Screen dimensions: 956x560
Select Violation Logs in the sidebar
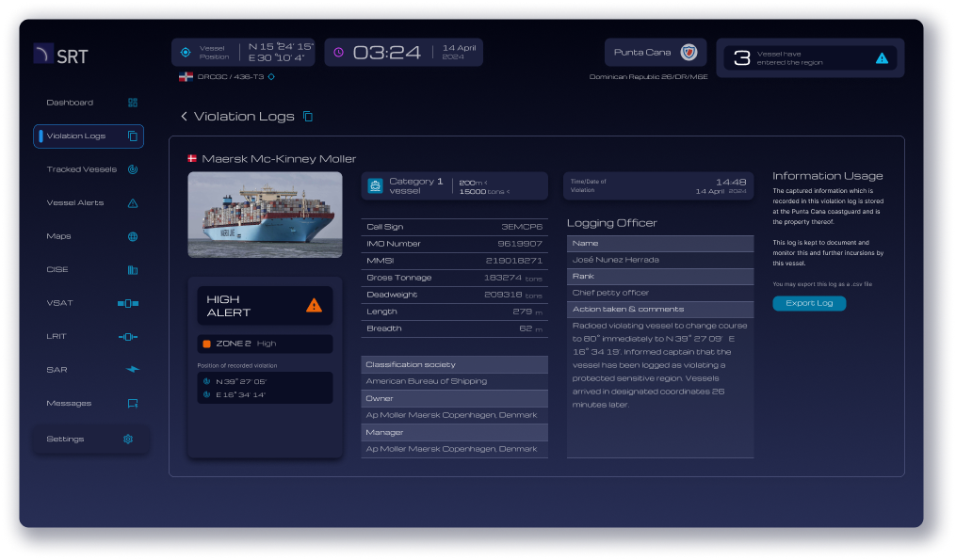coord(89,136)
